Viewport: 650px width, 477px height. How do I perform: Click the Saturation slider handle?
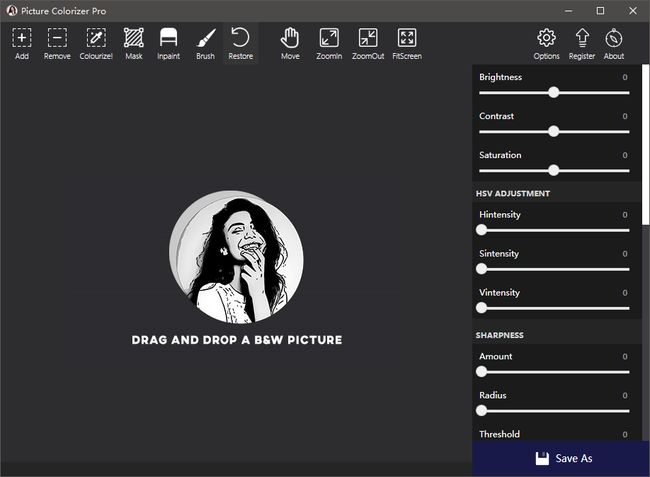[x=553, y=170]
